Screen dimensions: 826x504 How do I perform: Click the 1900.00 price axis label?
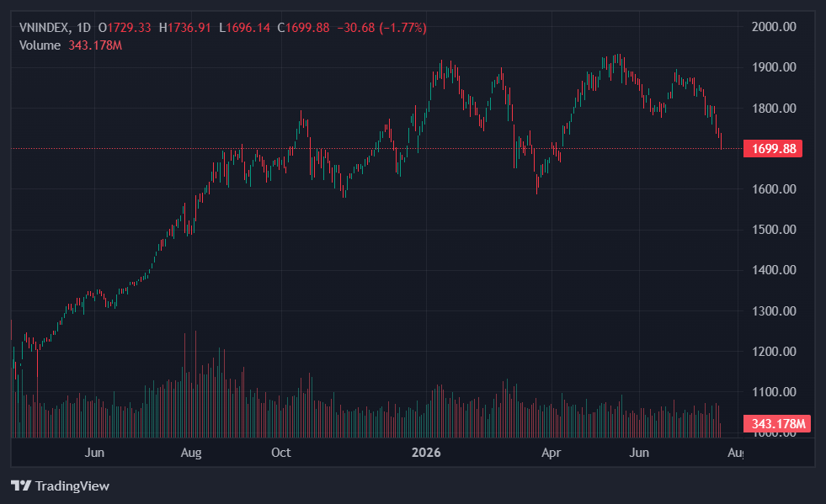[773, 67]
